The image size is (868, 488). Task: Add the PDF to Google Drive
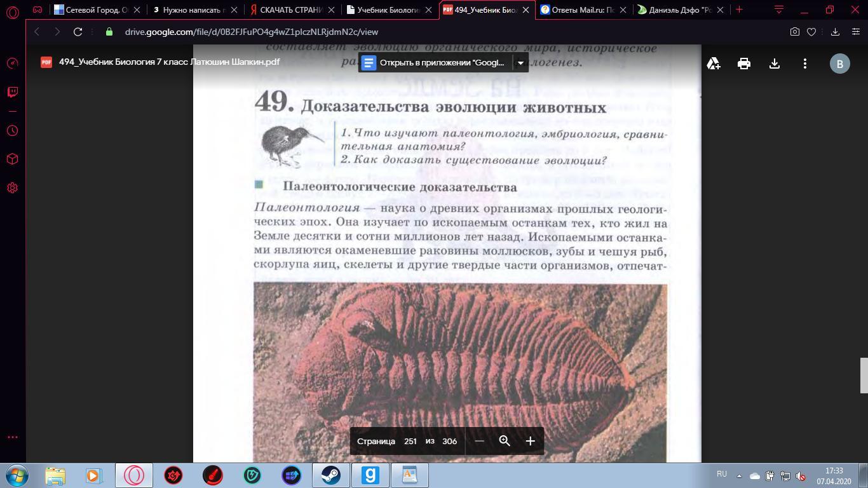[714, 64]
